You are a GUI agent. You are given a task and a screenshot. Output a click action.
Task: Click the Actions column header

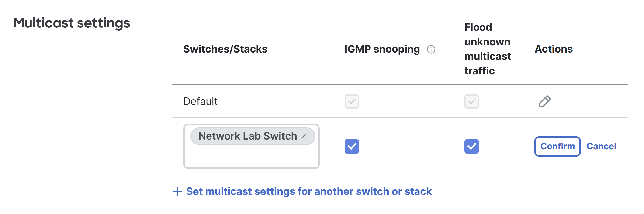pos(554,49)
